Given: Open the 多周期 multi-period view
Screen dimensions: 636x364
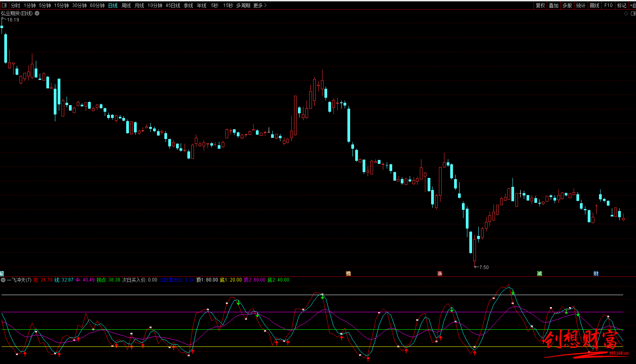Looking at the screenshot, I should tap(243, 5).
